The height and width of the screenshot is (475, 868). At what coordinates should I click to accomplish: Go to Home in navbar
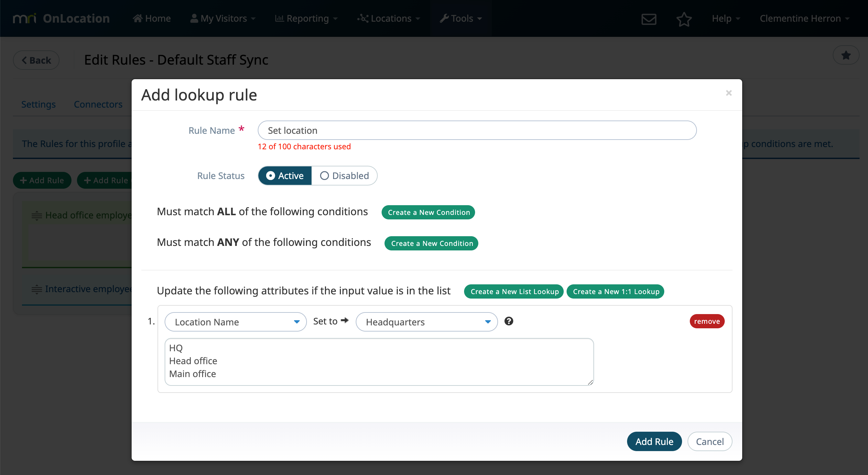tap(152, 18)
